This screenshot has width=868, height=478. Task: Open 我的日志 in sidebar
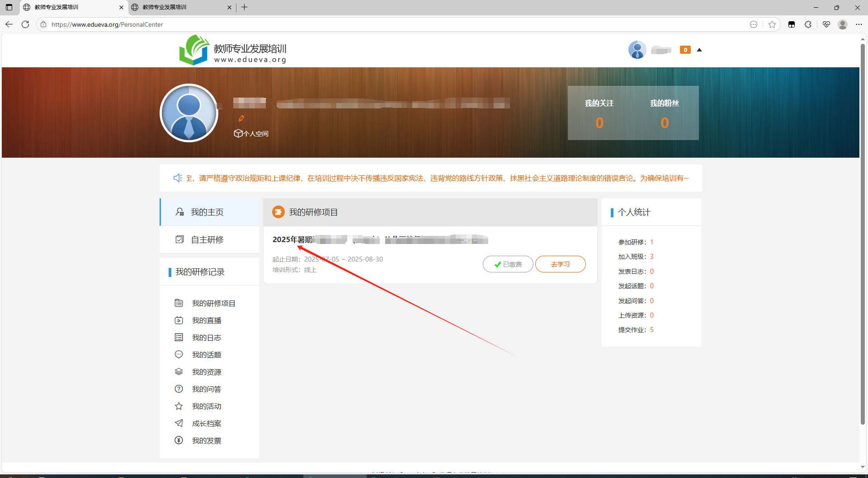206,337
